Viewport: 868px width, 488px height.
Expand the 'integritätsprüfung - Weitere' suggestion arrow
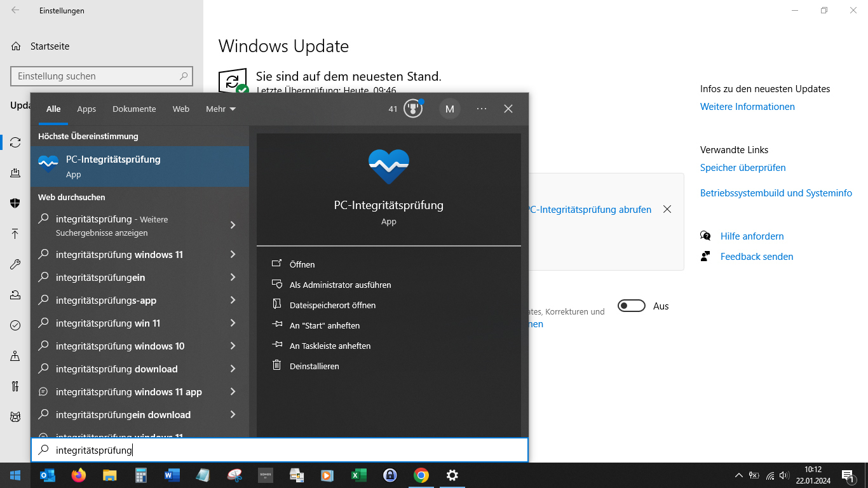coord(233,225)
